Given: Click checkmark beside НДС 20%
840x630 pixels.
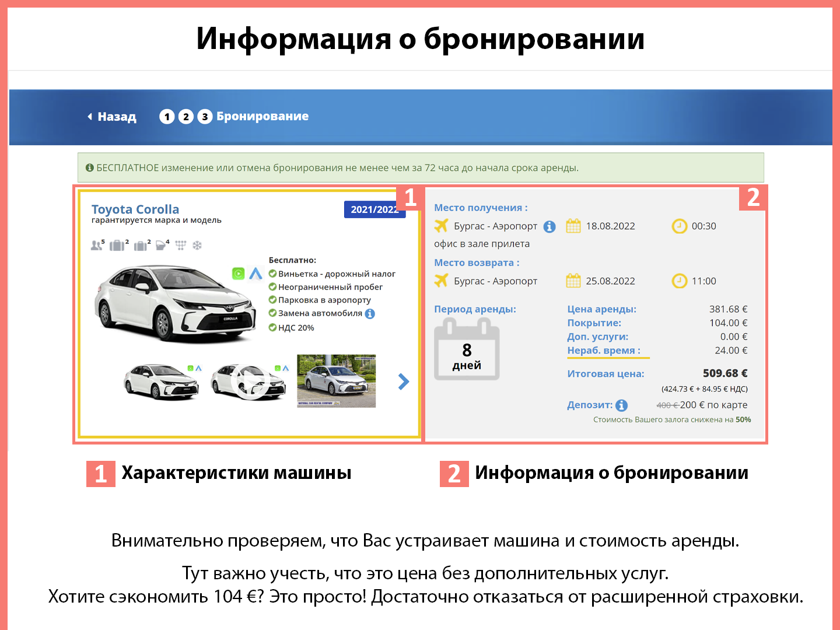Looking at the screenshot, I should 272,328.
